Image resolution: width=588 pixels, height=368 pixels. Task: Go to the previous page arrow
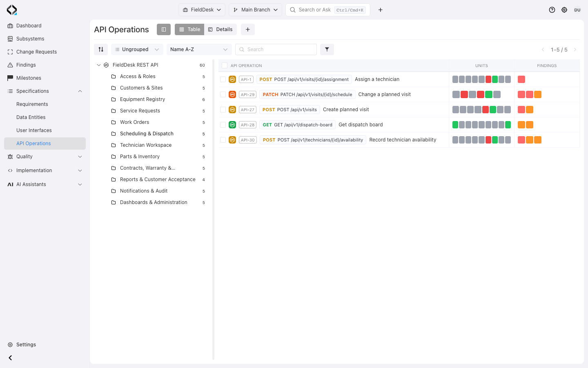click(x=543, y=49)
